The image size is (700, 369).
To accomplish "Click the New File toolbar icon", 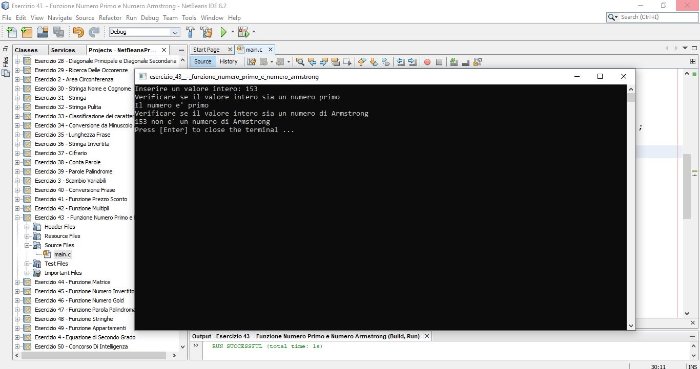I will [x=12, y=32].
